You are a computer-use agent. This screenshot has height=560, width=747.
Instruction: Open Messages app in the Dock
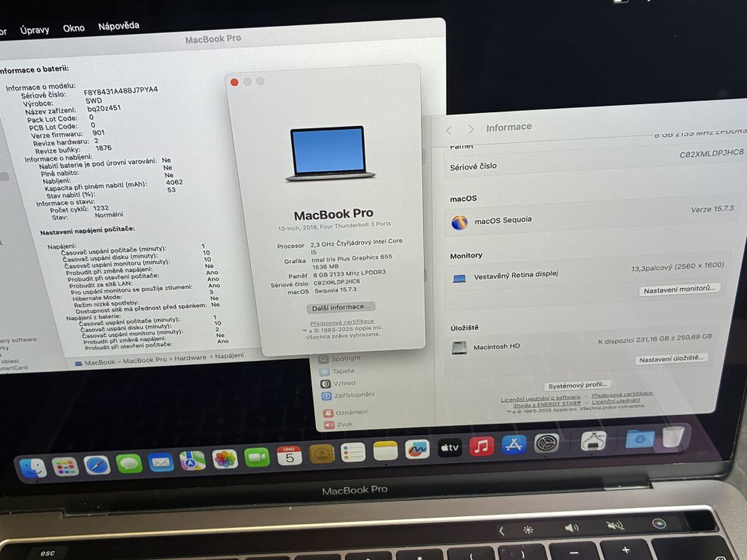[129, 463]
